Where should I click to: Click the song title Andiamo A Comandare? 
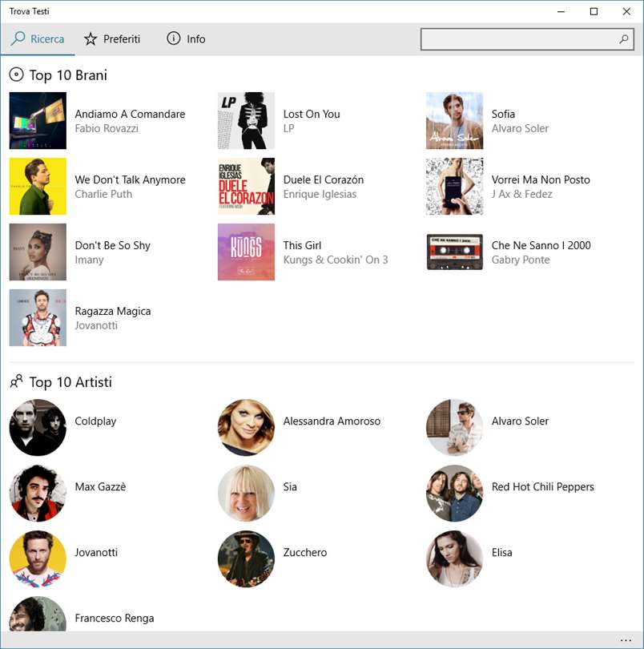tap(130, 114)
